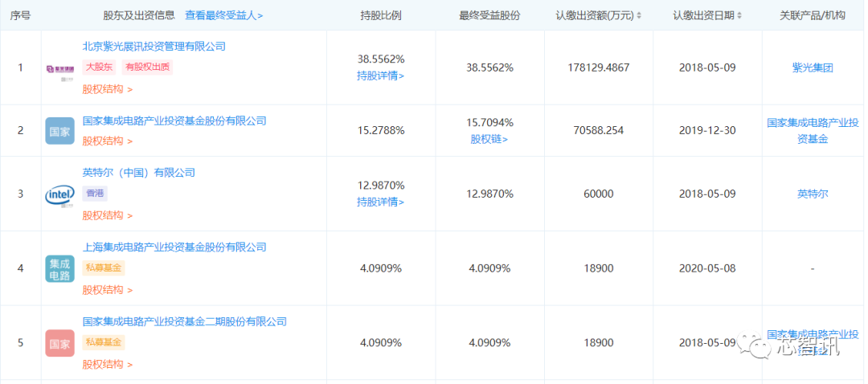Open 英特尔（中国）有限公司 company link

(139, 173)
